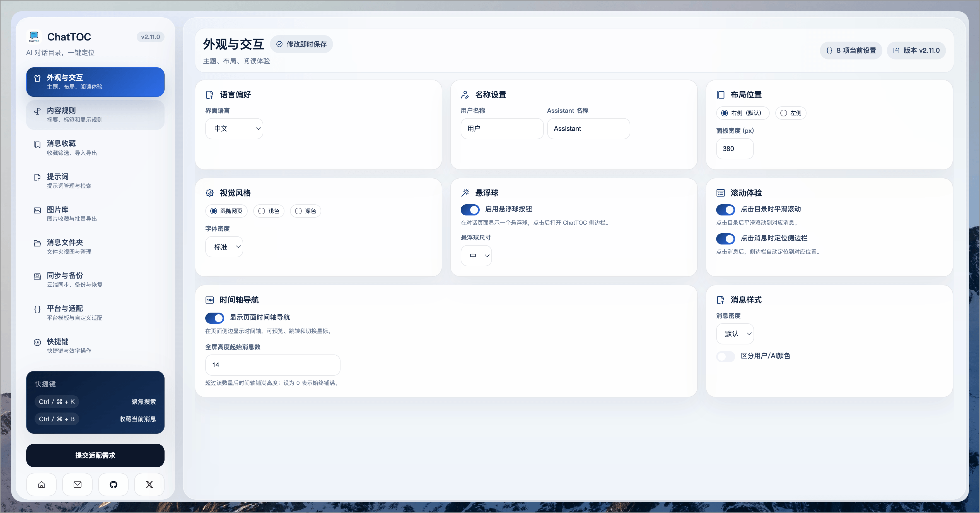Switch to 平台与适配 section
Screen dimensions: 980x513
coord(95,313)
